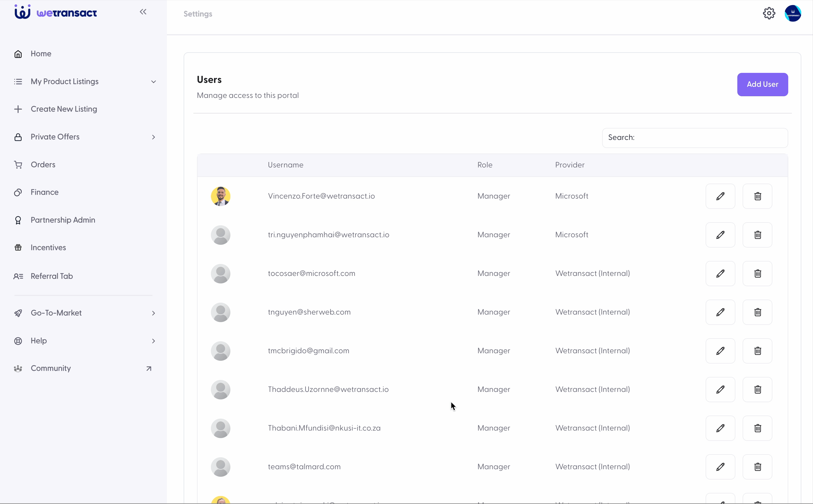Screen dimensions: 813x504
Task: Edit user Thaddeus.Uzornne@wetransact.io
Action: (720, 389)
